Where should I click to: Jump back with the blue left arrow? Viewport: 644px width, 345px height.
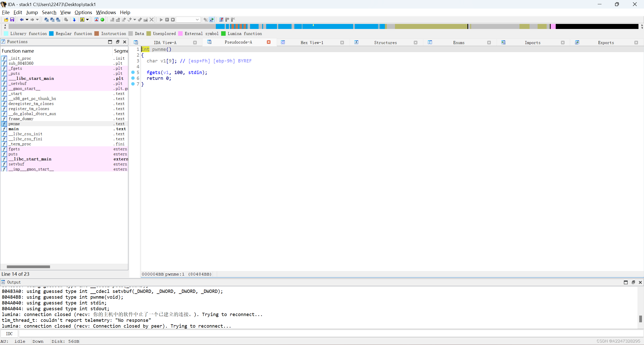tap(22, 20)
